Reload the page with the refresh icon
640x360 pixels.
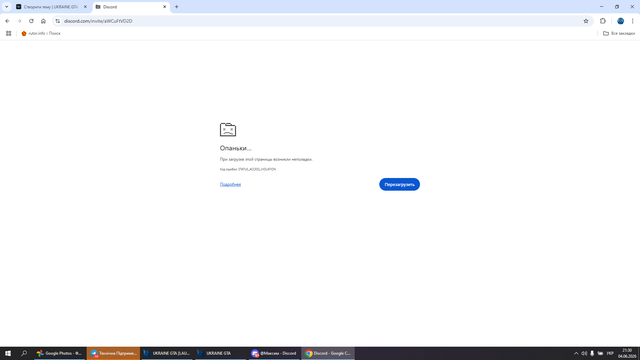31,21
